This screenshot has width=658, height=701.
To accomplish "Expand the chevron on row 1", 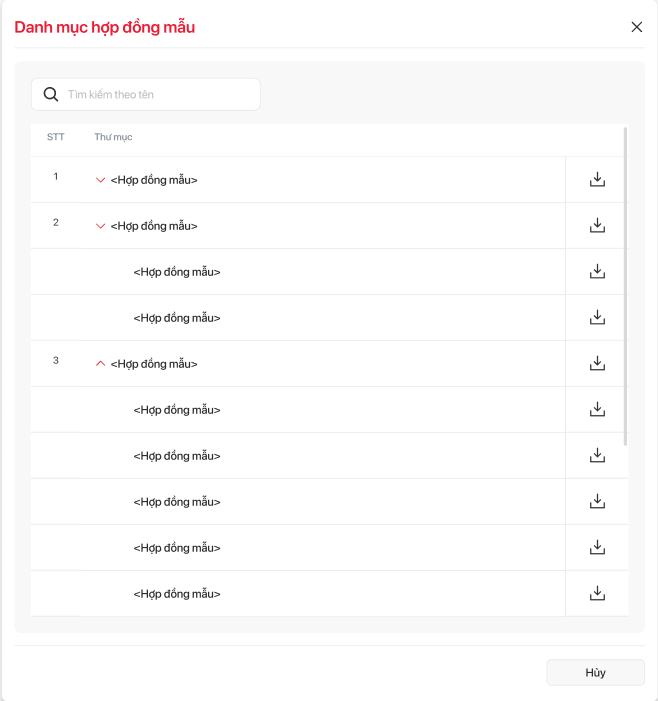I will click(100, 180).
